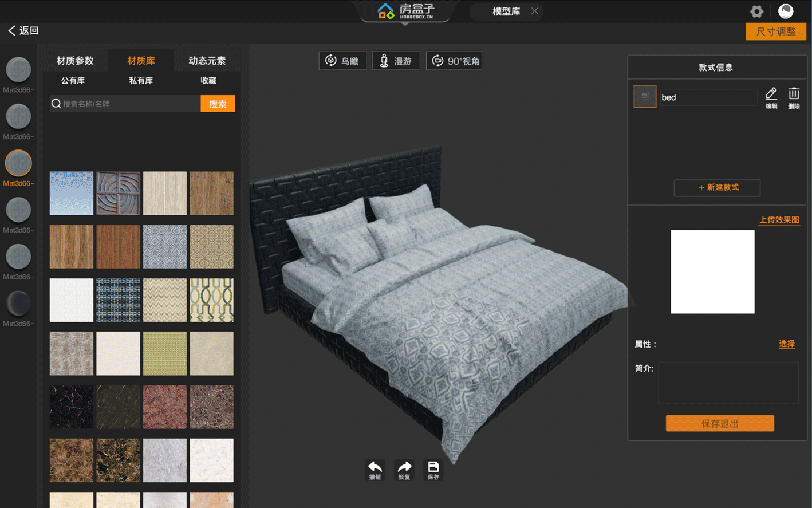Apply the mottled grey-beige fabric swatch
812x508 pixels.
[72, 353]
